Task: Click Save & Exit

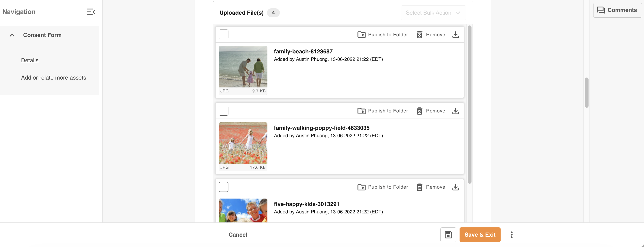Action: click(480, 235)
